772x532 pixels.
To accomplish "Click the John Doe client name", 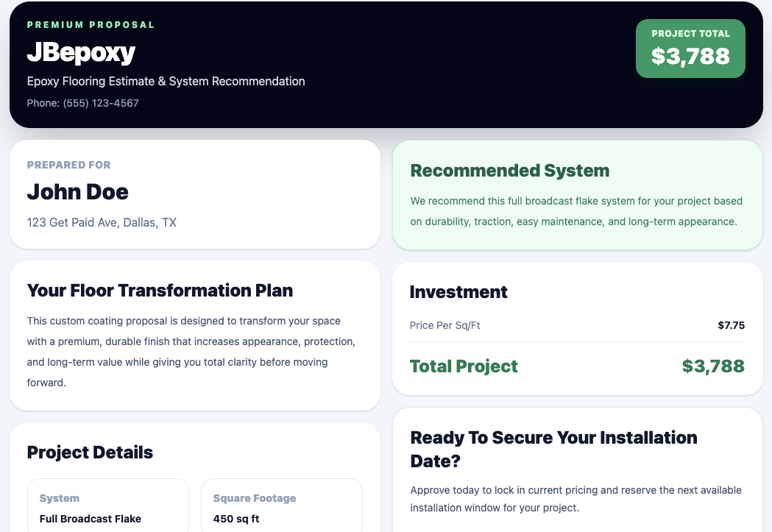I will click(x=78, y=192).
